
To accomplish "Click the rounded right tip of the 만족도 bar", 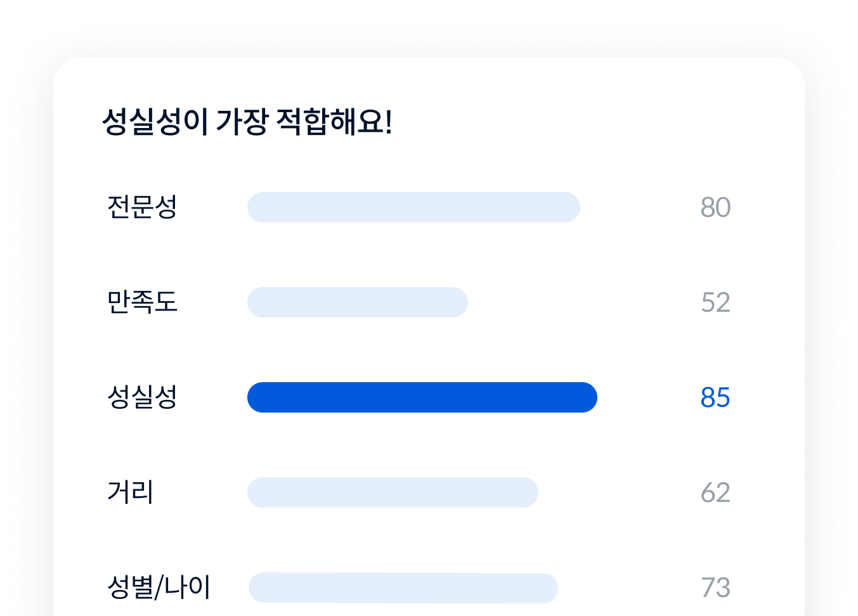I will [x=459, y=302].
